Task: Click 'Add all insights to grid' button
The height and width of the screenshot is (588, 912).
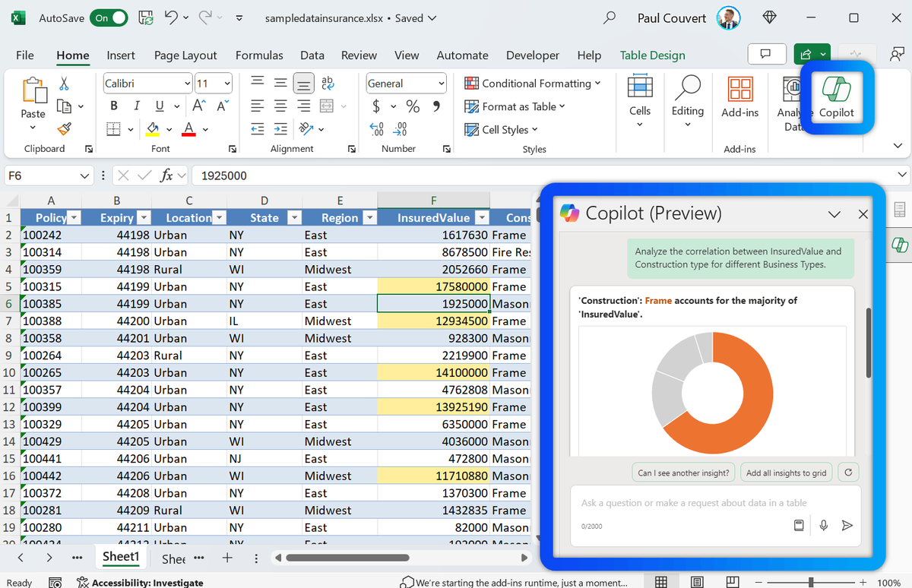Action: tap(786, 473)
